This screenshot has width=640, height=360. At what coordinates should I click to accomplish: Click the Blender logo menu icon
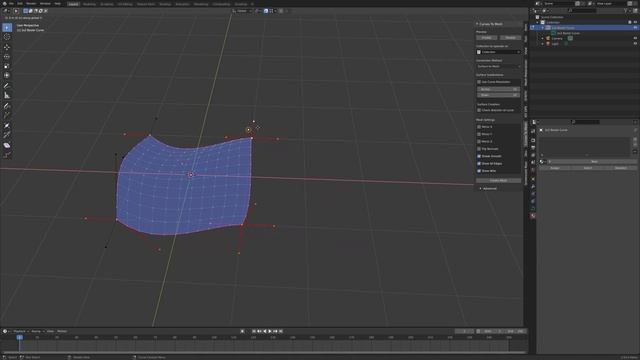tap(4, 3)
